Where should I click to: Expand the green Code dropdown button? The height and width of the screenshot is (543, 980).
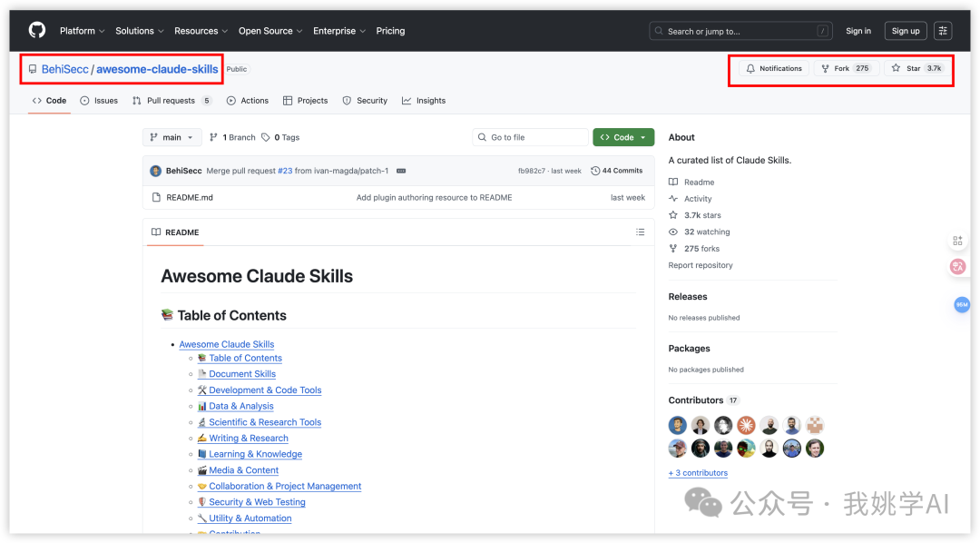(623, 137)
